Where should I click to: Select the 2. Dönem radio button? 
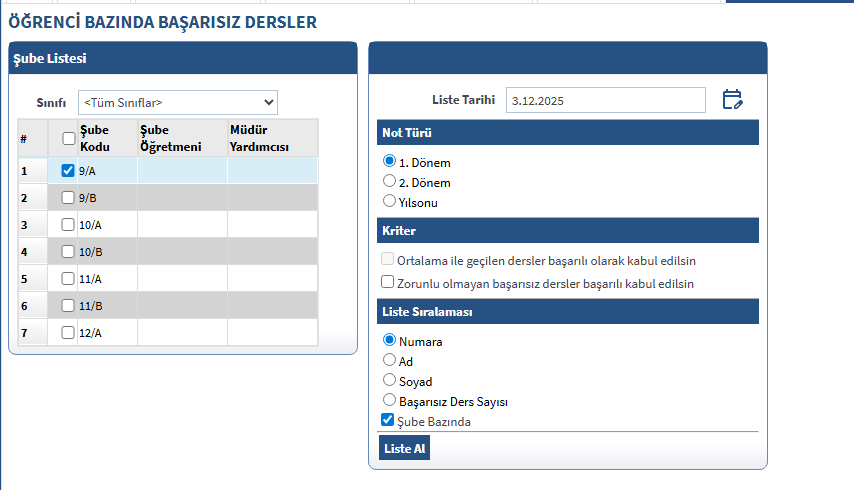(390, 181)
